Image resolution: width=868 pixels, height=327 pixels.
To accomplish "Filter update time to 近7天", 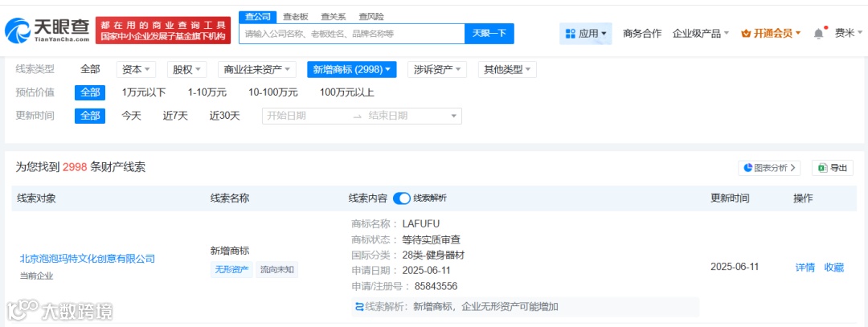I will [175, 116].
